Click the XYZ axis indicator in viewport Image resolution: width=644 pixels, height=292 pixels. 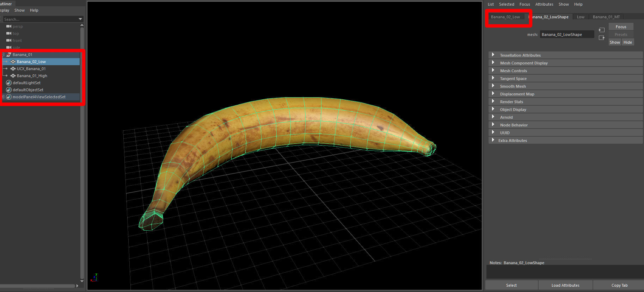pyautogui.click(x=94, y=278)
